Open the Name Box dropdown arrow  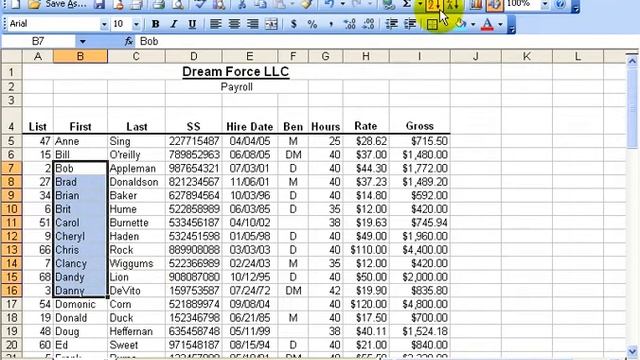[83, 41]
